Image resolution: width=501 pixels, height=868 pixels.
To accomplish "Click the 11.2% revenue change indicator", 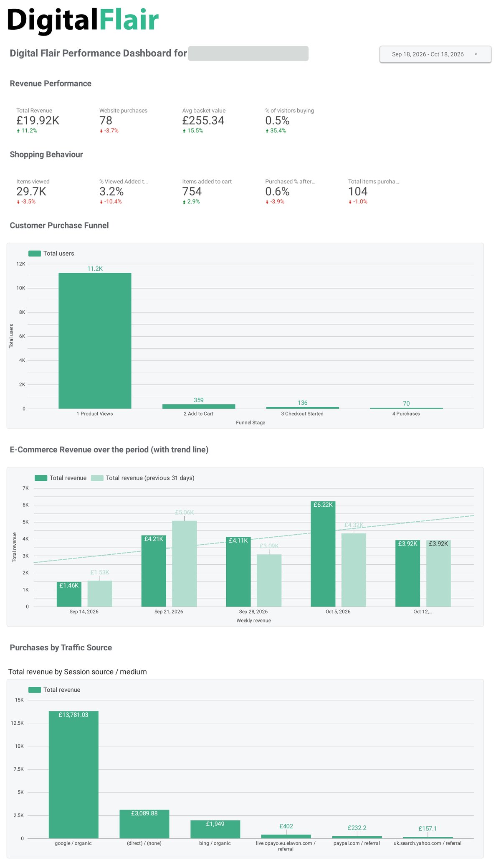I will coord(27,131).
